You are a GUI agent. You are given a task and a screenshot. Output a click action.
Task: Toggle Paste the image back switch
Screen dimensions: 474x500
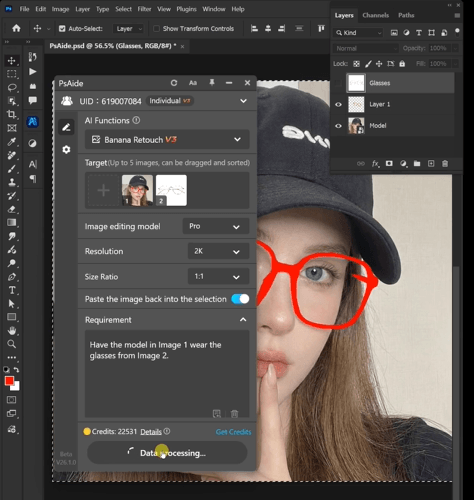(240, 299)
